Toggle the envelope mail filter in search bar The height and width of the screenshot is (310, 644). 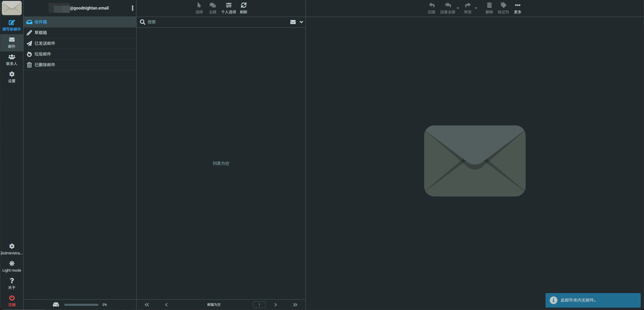pos(293,22)
